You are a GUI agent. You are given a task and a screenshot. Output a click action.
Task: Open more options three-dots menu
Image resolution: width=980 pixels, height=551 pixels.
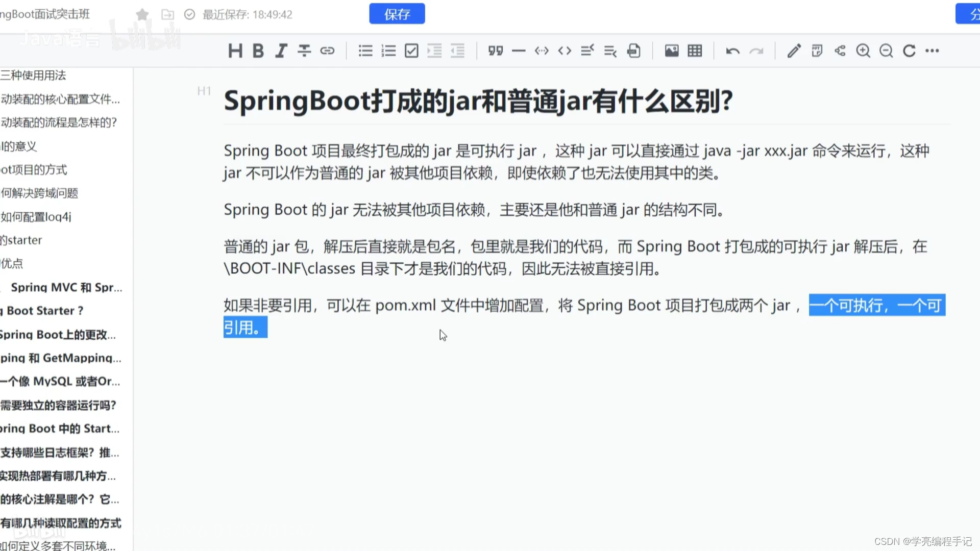click(x=932, y=51)
